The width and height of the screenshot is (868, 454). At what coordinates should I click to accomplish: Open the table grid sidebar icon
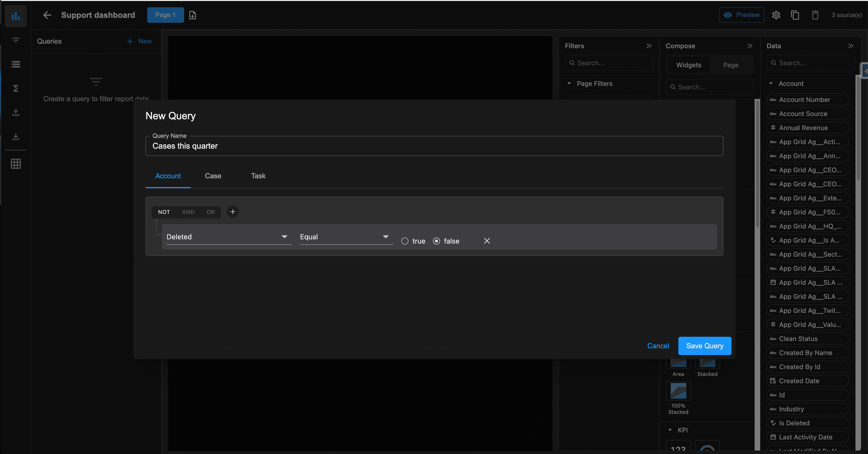16,164
